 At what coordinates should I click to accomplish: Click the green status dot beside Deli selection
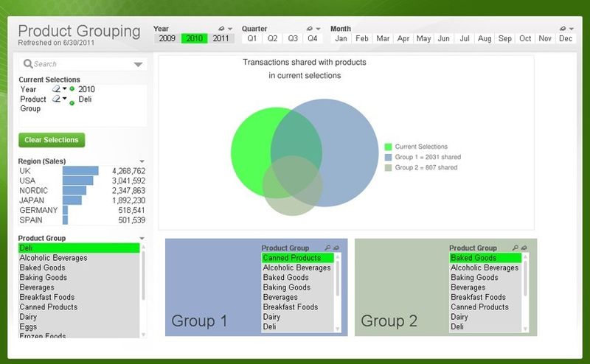pyautogui.click(x=72, y=102)
